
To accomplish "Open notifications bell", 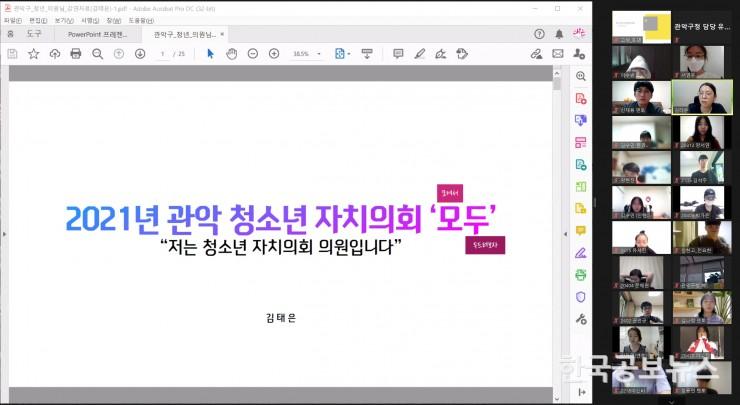I will click(x=559, y=34).
